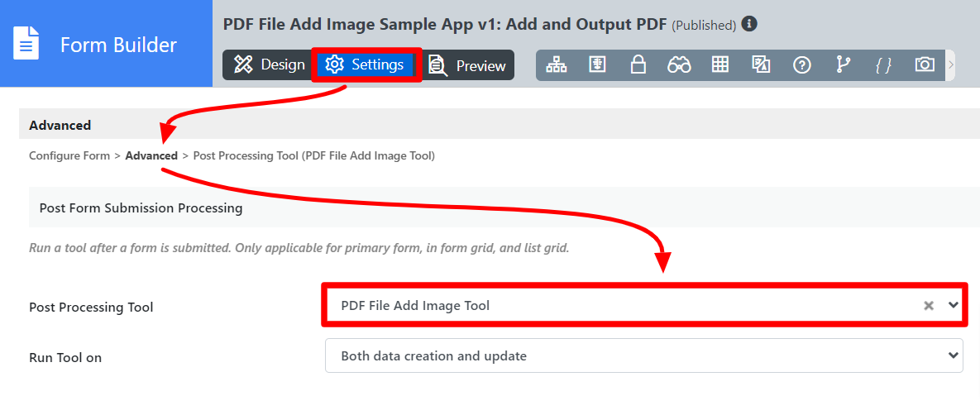Screen dimensions: 980x415
Task: Click the info icon beside Published
Action: point(749,24)
